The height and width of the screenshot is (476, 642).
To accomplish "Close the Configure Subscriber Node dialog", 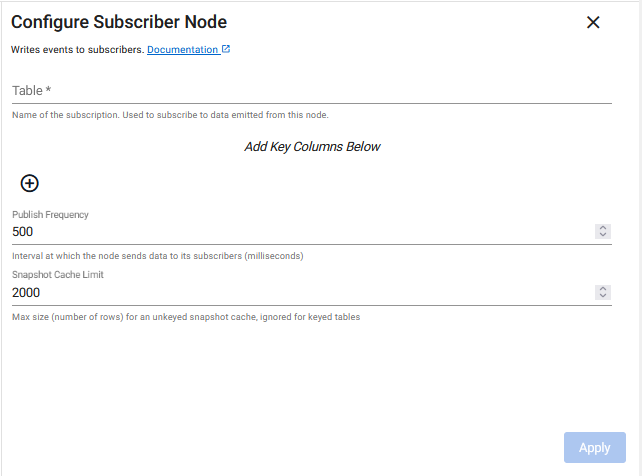I will click(x=593, y=22).
